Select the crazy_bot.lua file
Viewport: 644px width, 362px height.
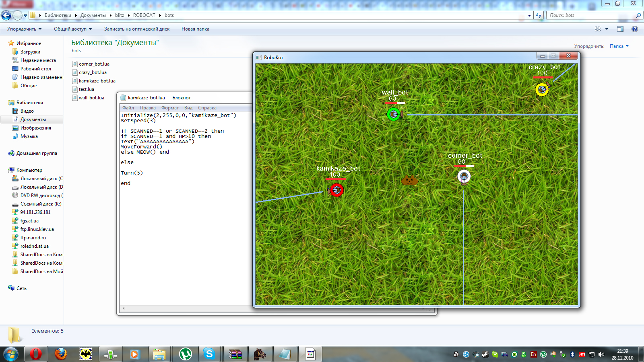(x=93, y=72)
